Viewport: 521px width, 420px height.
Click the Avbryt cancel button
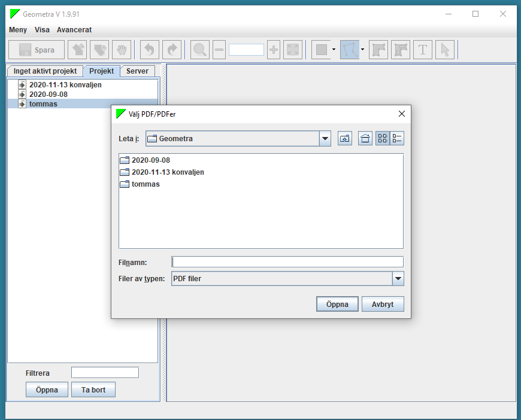pyautogui.click(x=383, y=304)
